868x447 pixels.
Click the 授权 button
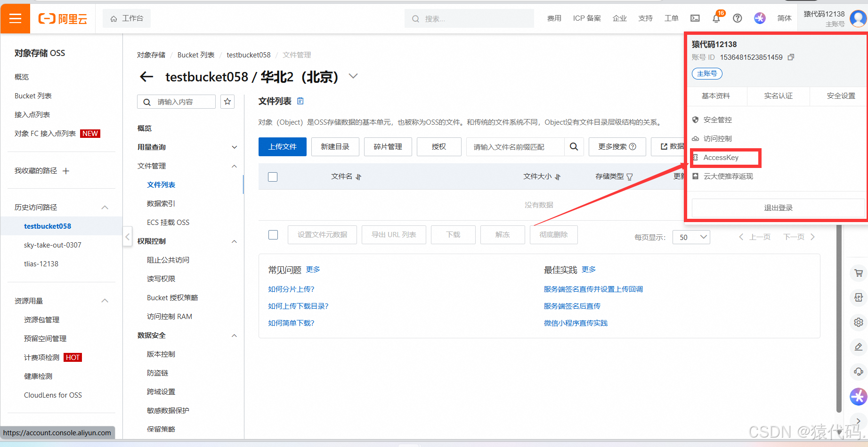click(439, 147)
